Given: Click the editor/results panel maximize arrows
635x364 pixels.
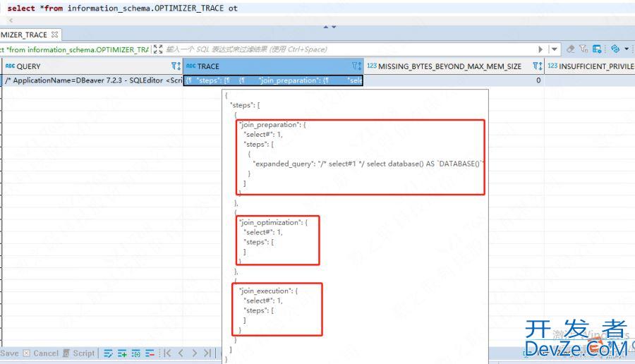Looking at the screenshot, I should (x=329, y=27).
